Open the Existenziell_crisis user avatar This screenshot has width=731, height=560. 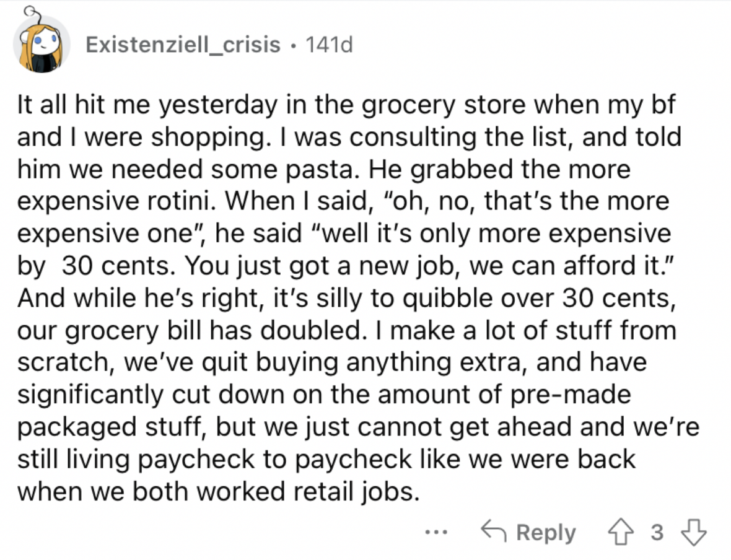pos(42,45)
